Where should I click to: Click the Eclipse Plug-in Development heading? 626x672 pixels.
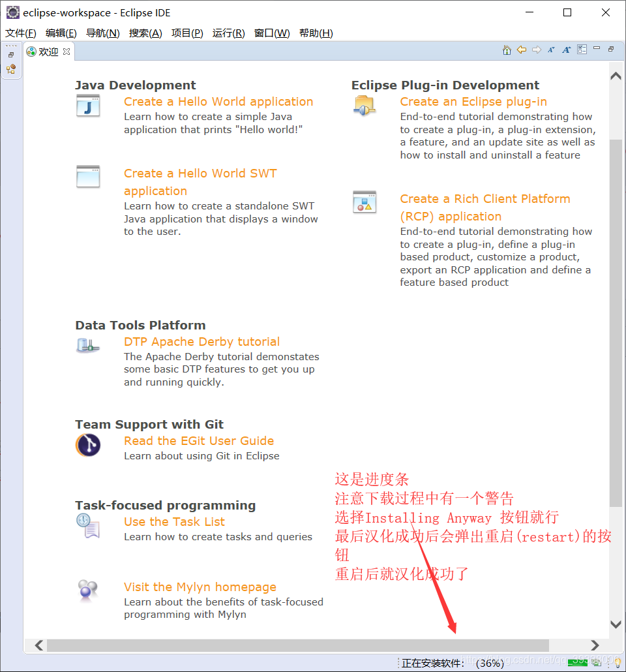pos(445,85)
